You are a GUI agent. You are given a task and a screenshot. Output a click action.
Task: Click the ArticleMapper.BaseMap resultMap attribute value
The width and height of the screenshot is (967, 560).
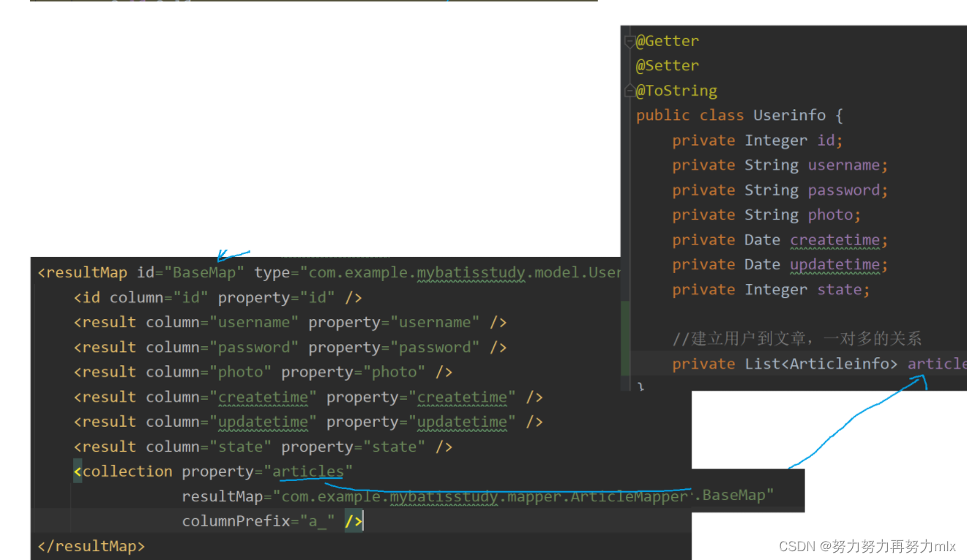point(523,496)
